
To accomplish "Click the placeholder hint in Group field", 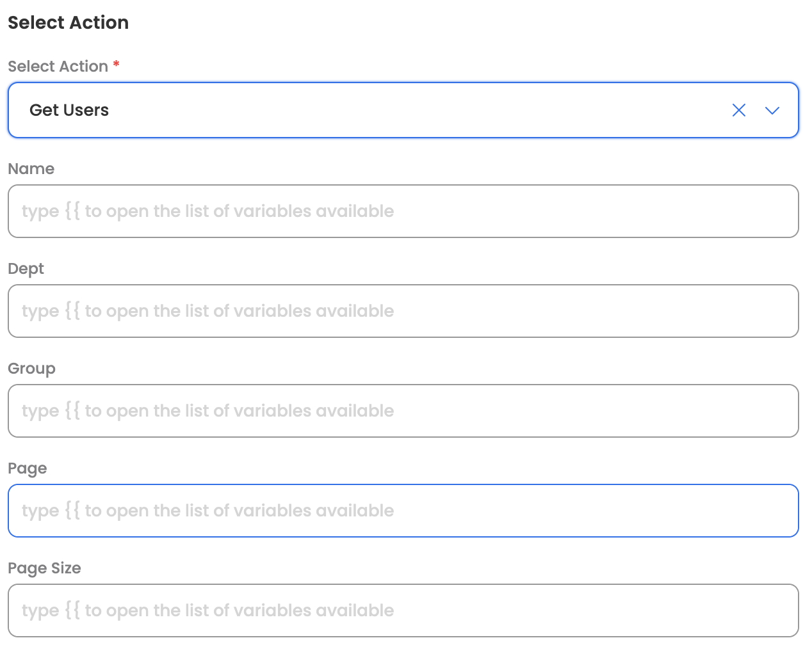I will pyautogui.click(x=207, y=411).
